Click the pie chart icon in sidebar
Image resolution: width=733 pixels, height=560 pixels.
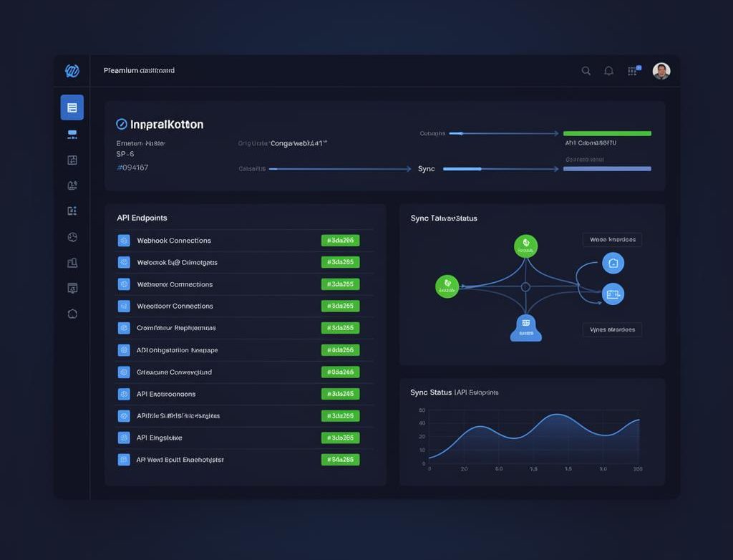pos(72,236)
